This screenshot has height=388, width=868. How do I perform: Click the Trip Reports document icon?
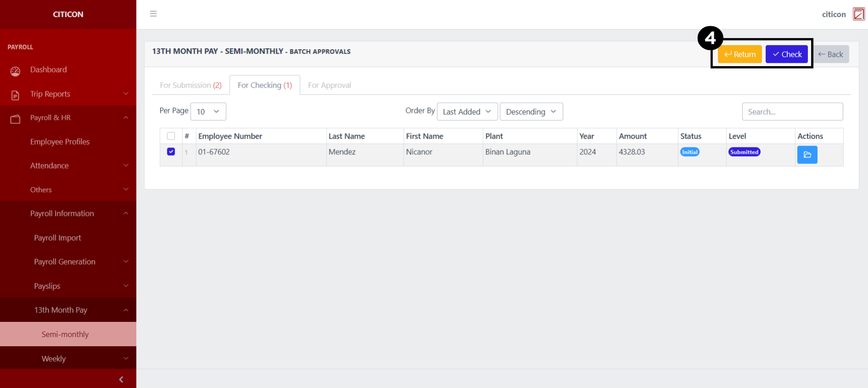coord(15,95)
